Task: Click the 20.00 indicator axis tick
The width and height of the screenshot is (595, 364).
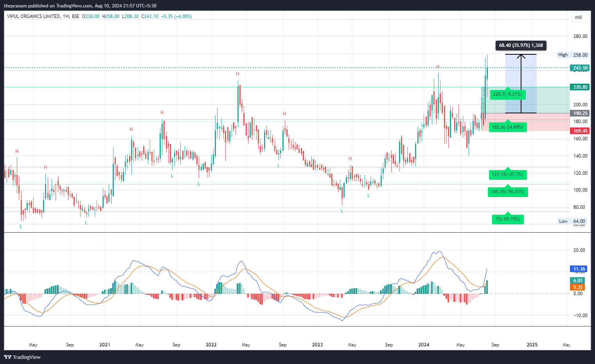Action: click(x=579, y=250)
